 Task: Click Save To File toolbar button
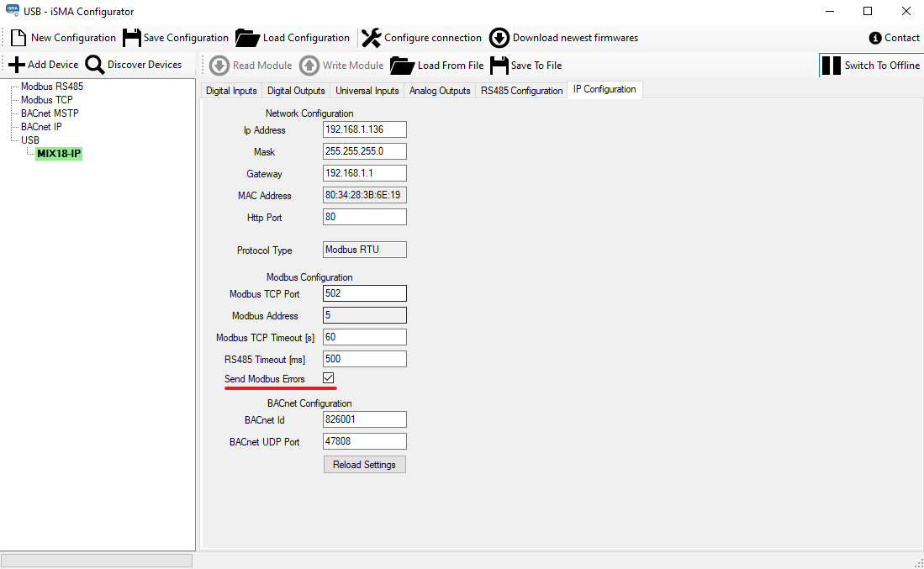coord(526,66)
